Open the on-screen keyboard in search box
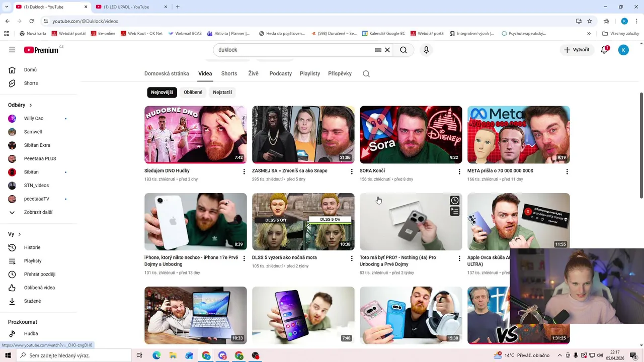Viewport: 644px width, 362px height. [378, 50]
